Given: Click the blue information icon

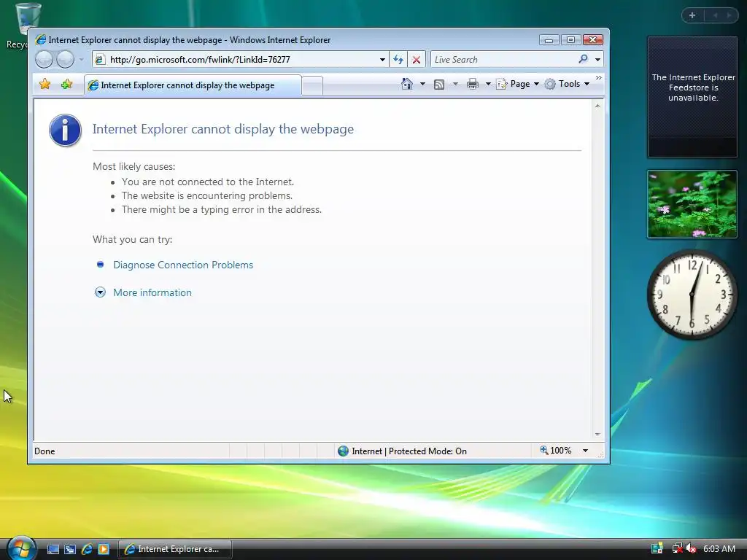Looking at the screenshot, I should [x=65, y=130].
